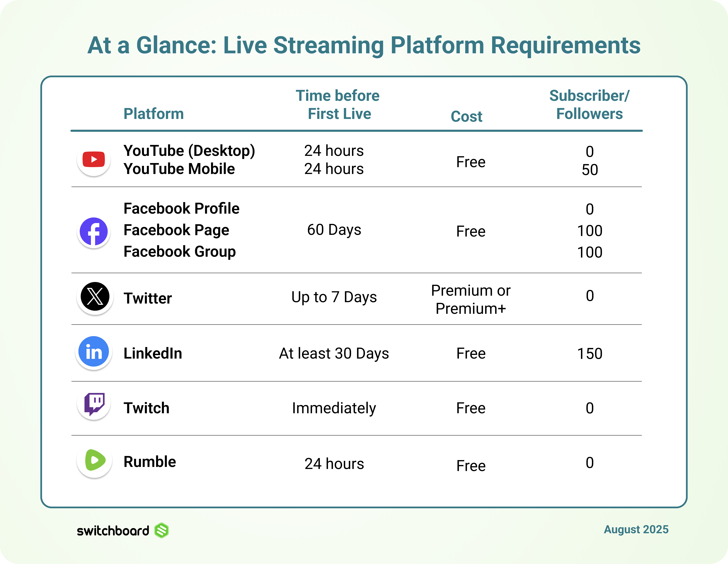The width and height of the screenshot is (728, 564).
Task: Click the switchboard wordmark text
Action: click(113, 530)
